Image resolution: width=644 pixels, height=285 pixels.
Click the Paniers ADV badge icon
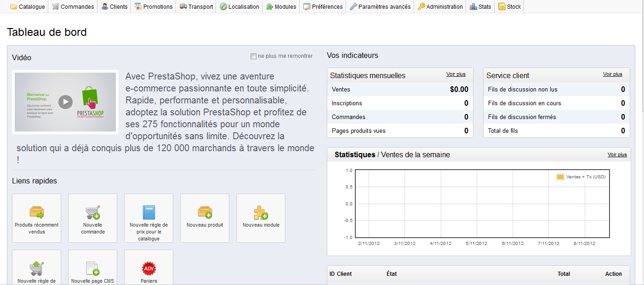[148, 268]
